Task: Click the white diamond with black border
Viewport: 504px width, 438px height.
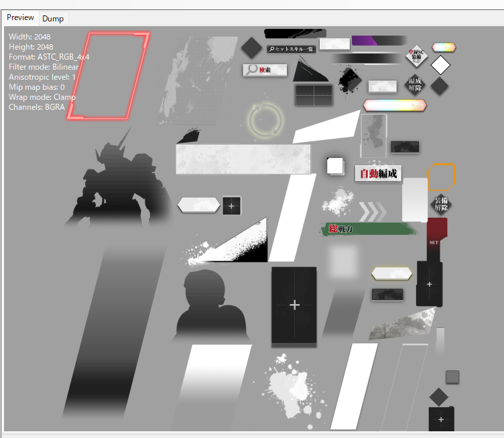Action: pos(440,66)
